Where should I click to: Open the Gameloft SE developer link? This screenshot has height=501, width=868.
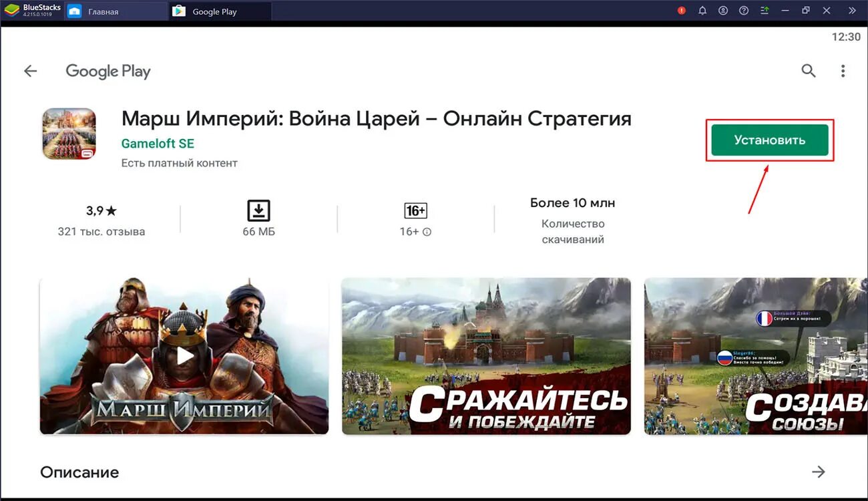click(158, 143)
